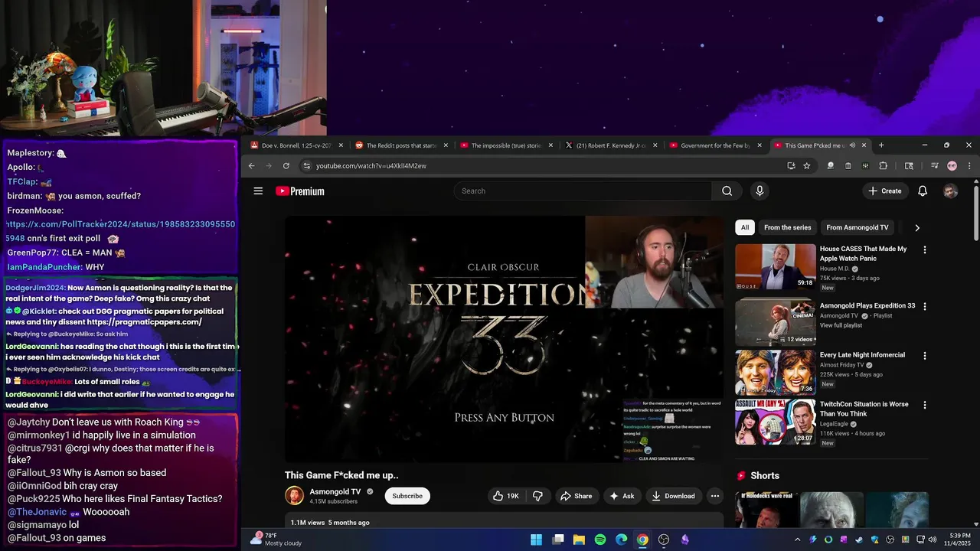This screenshot has height=551, width=980.
Task: Like the video with thumbs up
Action: tap(506, 496)
